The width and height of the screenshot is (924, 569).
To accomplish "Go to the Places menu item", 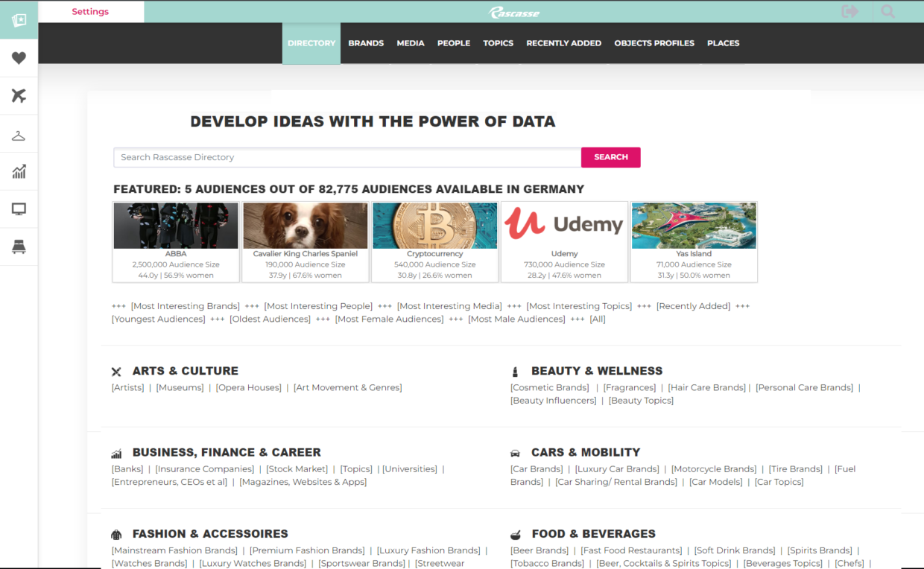I will [x=723, y=43].
